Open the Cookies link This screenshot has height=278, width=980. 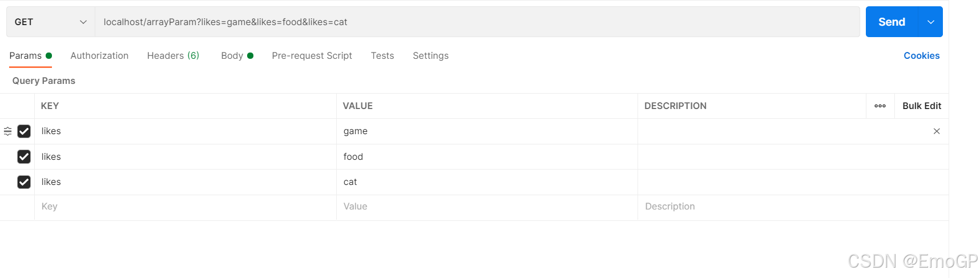pyautogui.click(x=921, y=55)
